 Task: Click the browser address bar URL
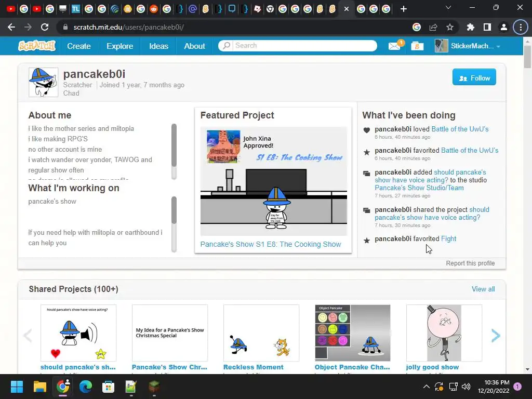[x=129, y=27]
